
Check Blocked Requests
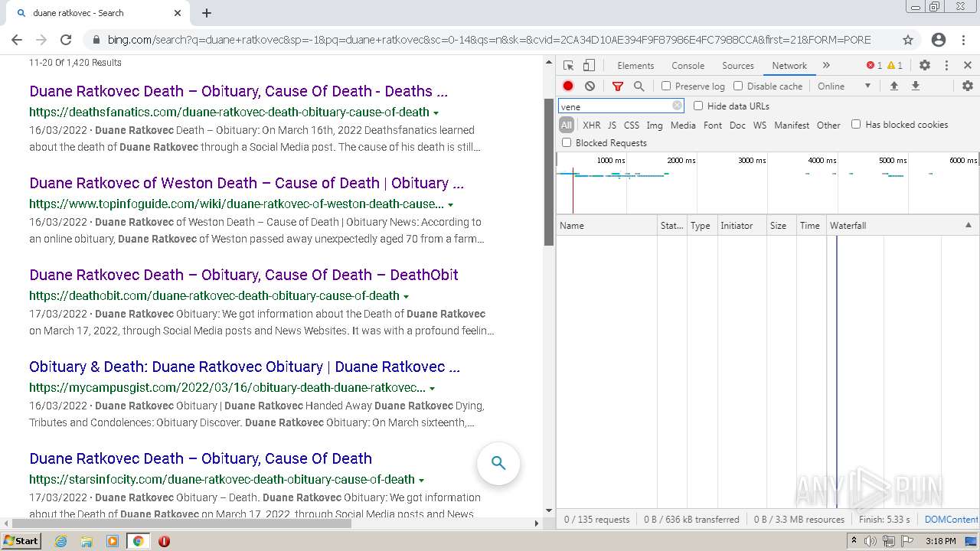[567, 142]
